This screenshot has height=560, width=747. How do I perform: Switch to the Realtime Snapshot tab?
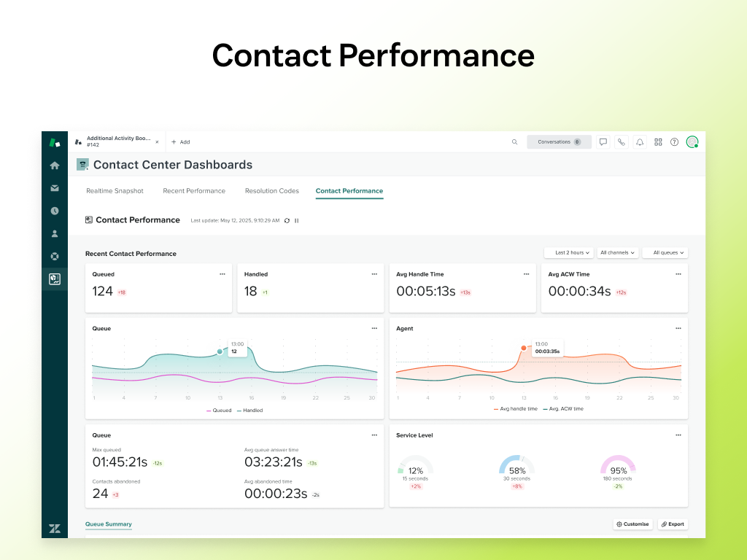click(115, 191)
